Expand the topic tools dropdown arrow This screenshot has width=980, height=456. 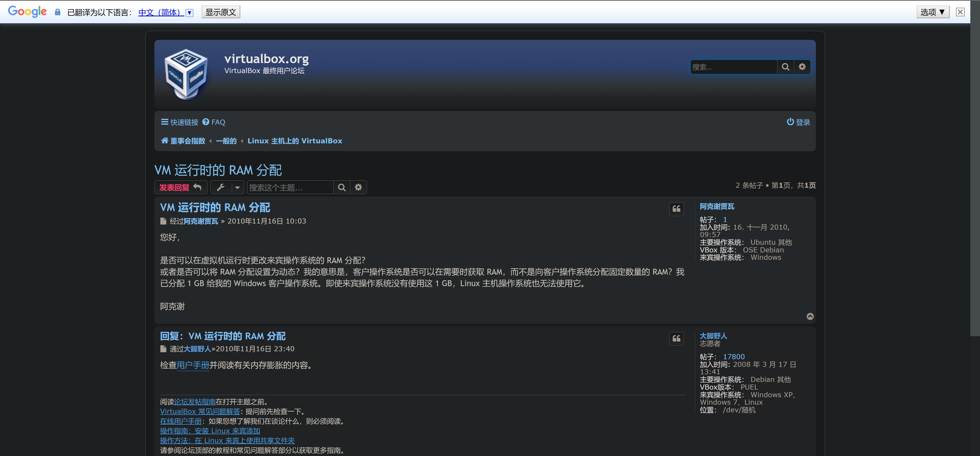point(237,188)
